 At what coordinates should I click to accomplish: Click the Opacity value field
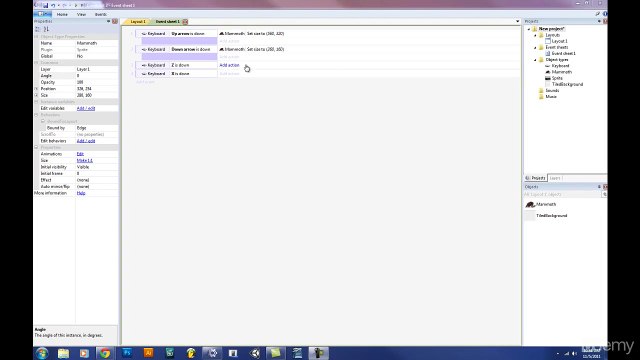[97, 82]
